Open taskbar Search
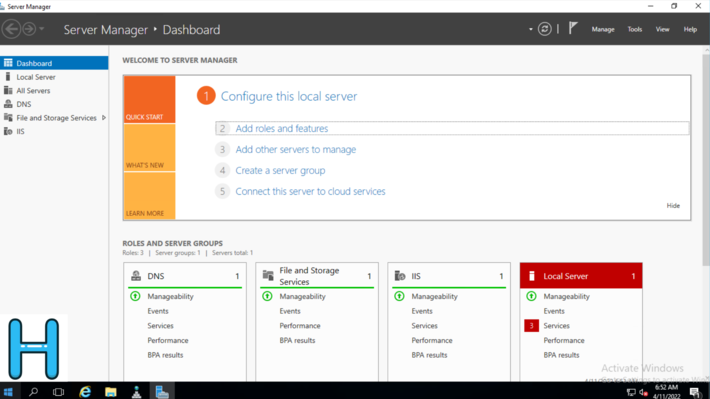Image resolution: width=710 pixels, height=399 pixels. [x=34, y=391]
